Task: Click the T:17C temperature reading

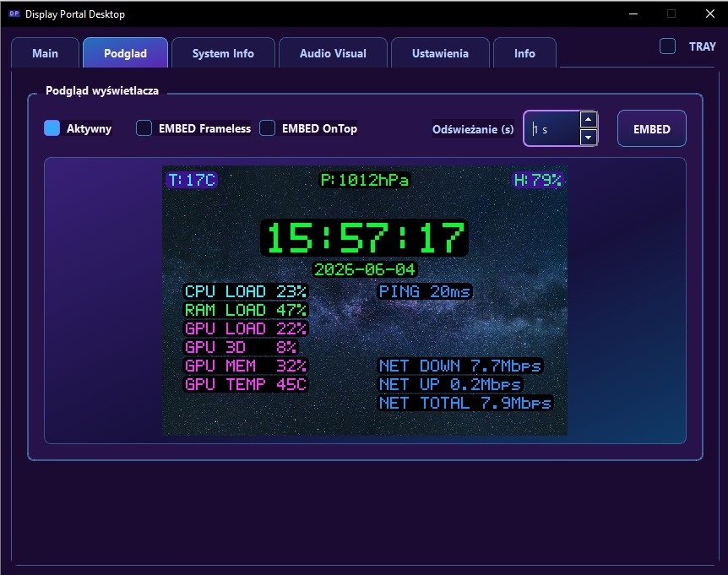Action: (192, 180)
